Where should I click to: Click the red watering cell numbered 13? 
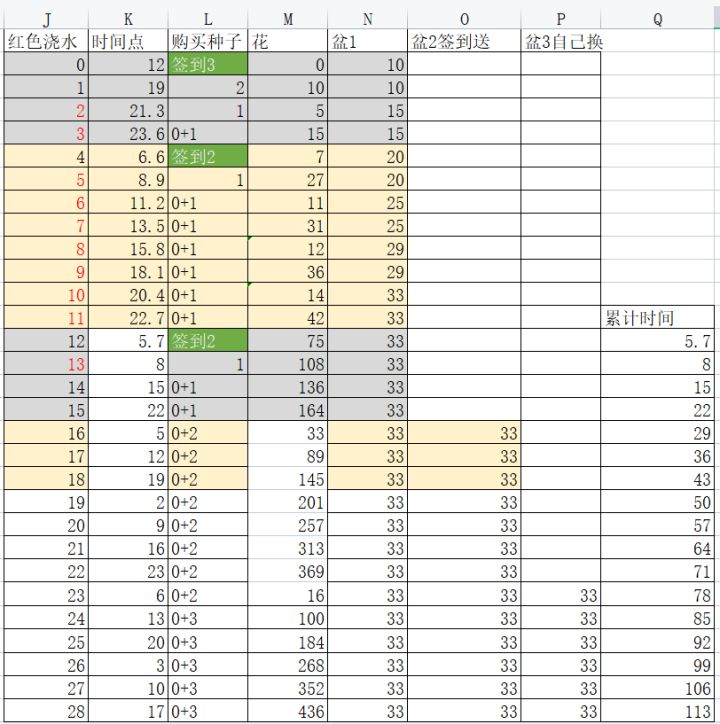click(46, 364)
